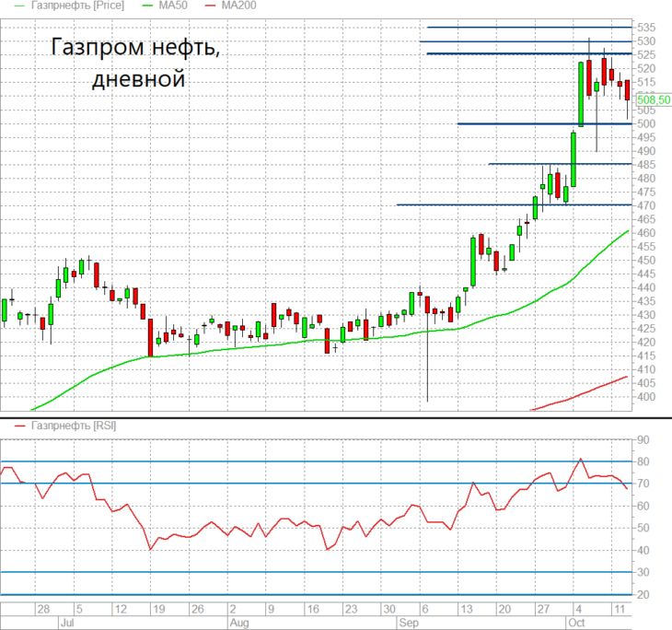Click date label 19 on time axis

click(159, 609)
